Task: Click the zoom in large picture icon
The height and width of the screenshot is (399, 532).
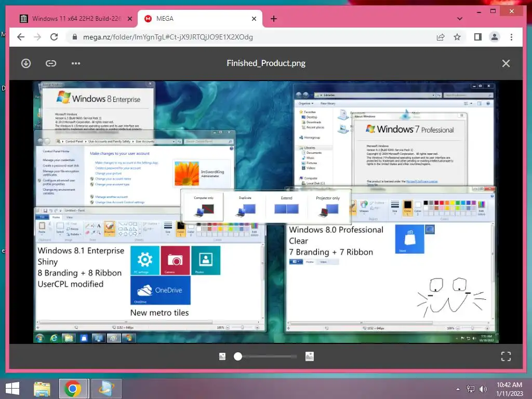Action: [310, 356]
